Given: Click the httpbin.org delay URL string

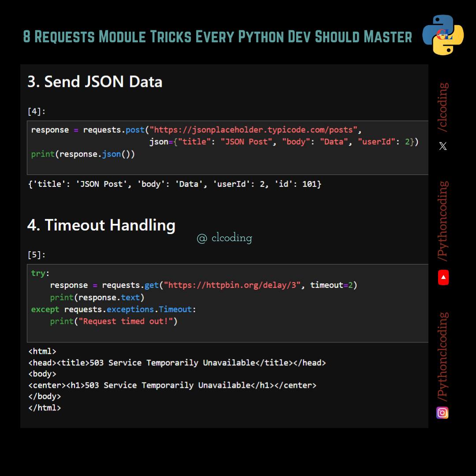Looking at the screenshot, I should tap(232, 285).
